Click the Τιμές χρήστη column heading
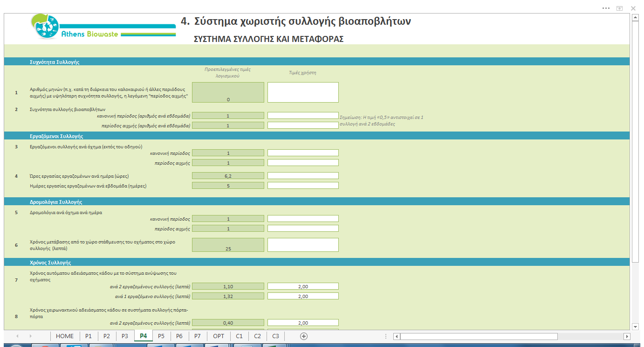The image size is (644, 347). (302, 73)
